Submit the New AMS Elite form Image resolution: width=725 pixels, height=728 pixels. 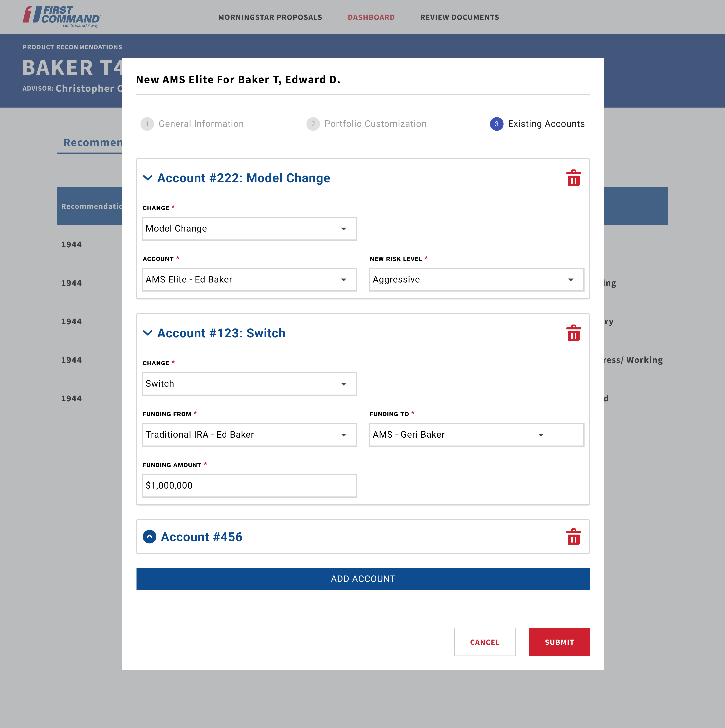pyautogui.click(x=559, y=642)
